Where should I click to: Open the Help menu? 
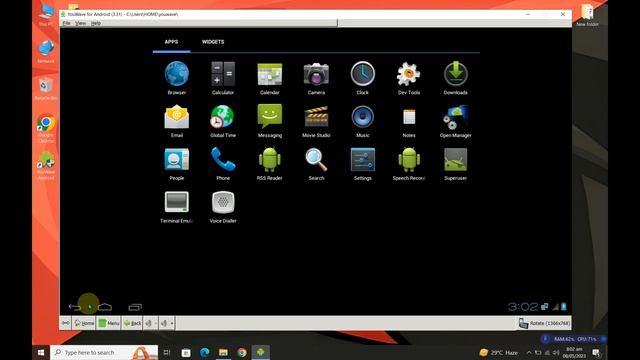[96, 23]
